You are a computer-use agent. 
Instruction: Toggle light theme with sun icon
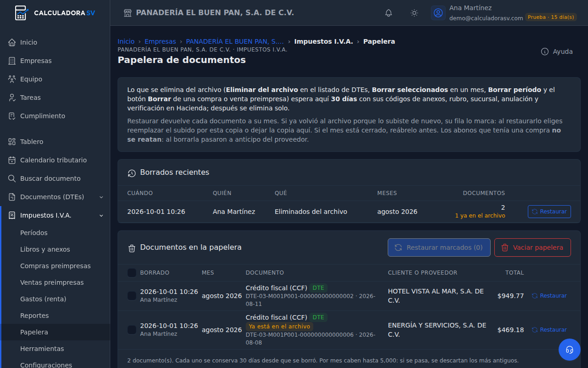[414, 13]
